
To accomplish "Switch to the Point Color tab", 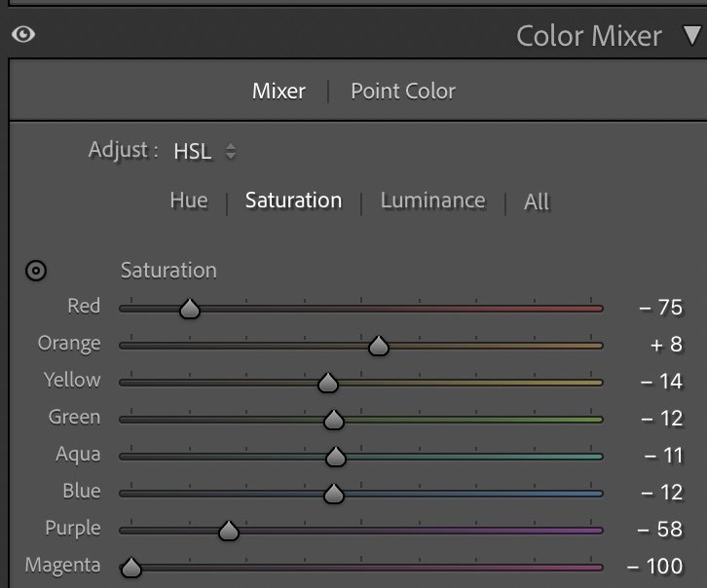I will [403, 91].
